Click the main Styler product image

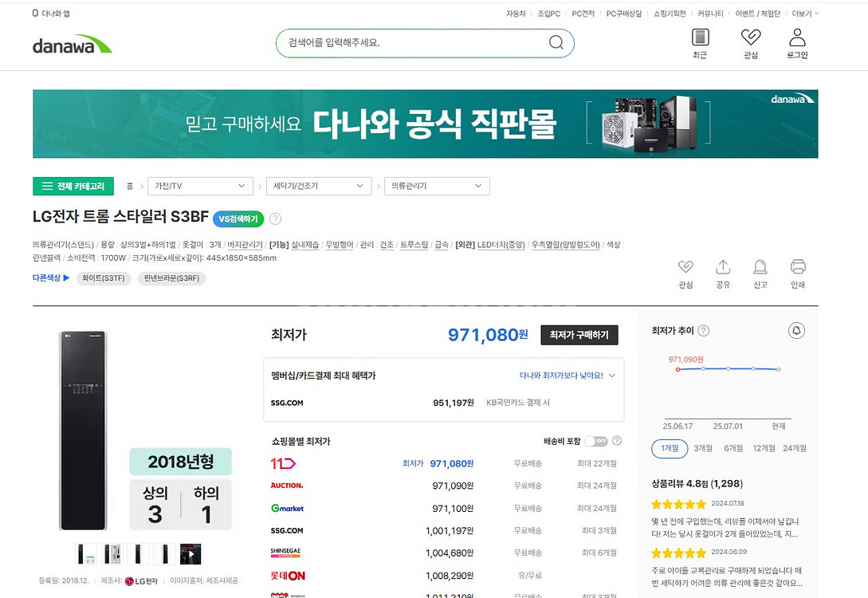coord(83,431)
